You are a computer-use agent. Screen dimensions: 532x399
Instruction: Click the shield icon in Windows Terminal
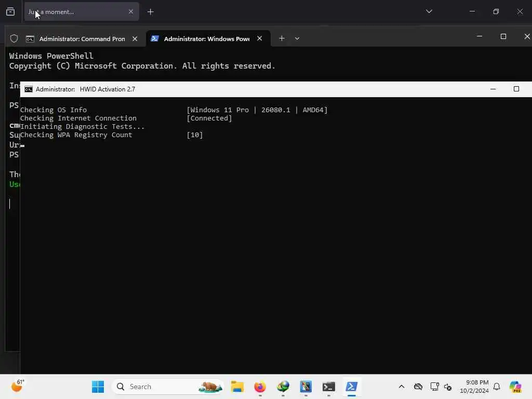click(x=14, y=38)
